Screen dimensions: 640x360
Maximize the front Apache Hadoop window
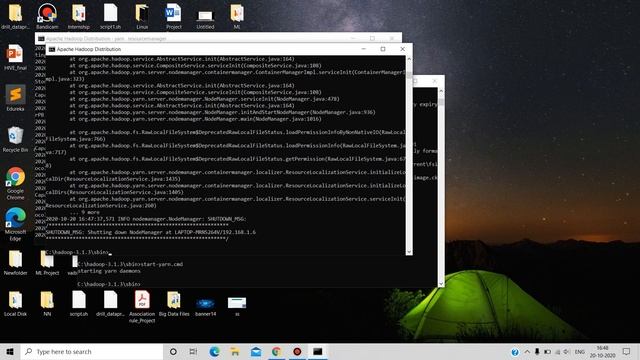coord(383,49)
